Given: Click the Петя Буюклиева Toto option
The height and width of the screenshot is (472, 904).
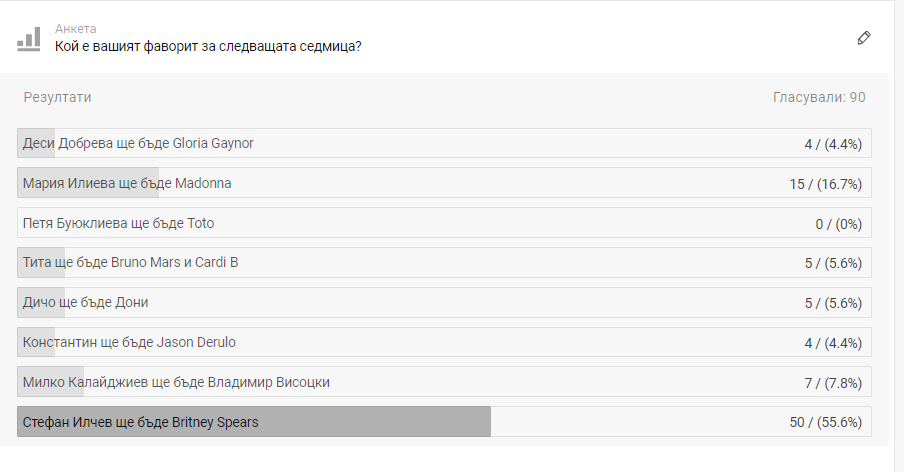Looking at the screenshot, I should tap(444, 223).
